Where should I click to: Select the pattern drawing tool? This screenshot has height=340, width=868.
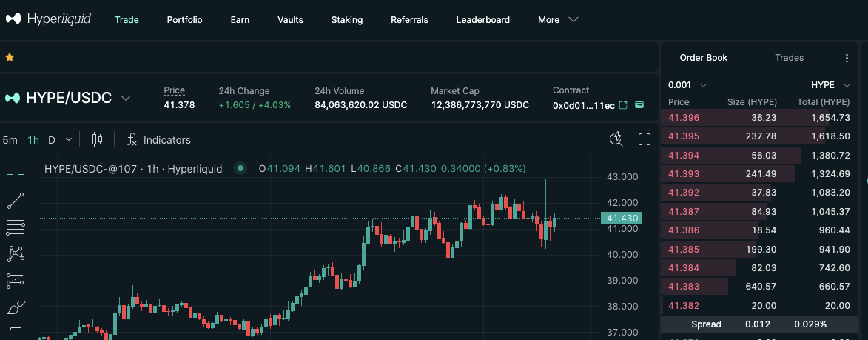click(x=16, y=253)
